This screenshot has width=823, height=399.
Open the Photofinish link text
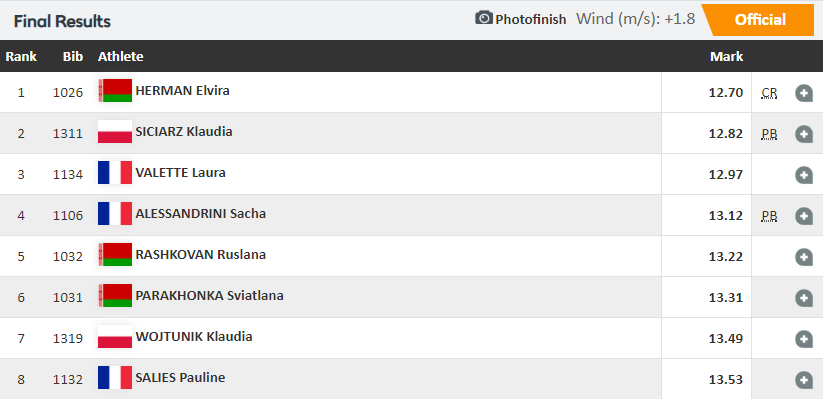pos(531,19)
